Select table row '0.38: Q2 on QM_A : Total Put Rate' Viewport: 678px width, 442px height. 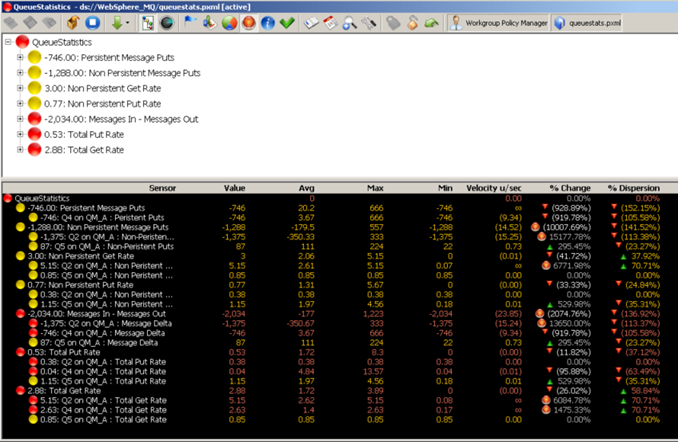point(339,362)
